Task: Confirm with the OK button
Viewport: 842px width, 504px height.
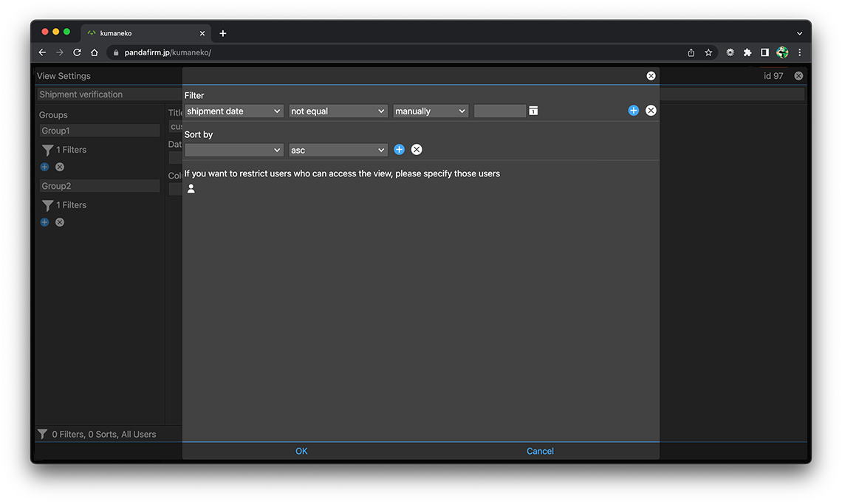Action: click(x=301, y=451)
